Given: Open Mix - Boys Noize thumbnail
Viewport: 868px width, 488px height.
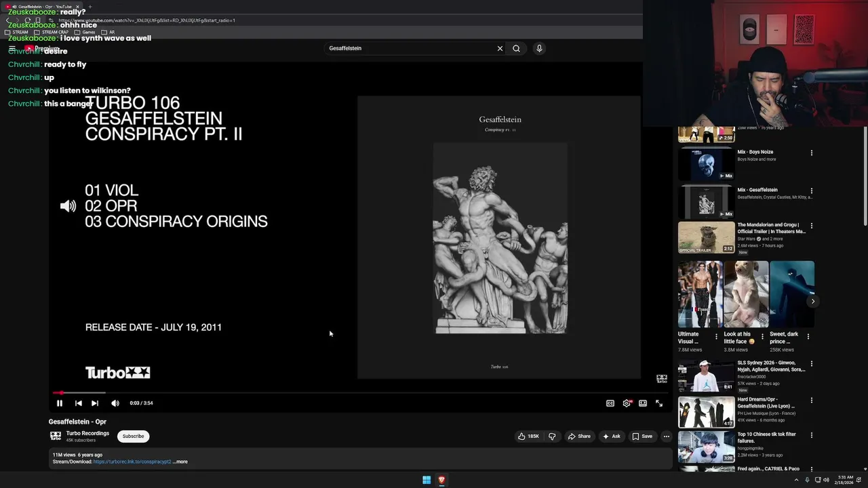Looking at the screenshot, I should [706, 163].
